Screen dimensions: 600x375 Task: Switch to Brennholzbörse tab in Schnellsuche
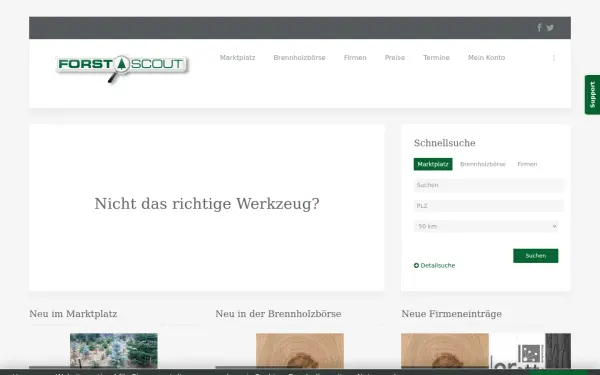[x=483, y=164]
